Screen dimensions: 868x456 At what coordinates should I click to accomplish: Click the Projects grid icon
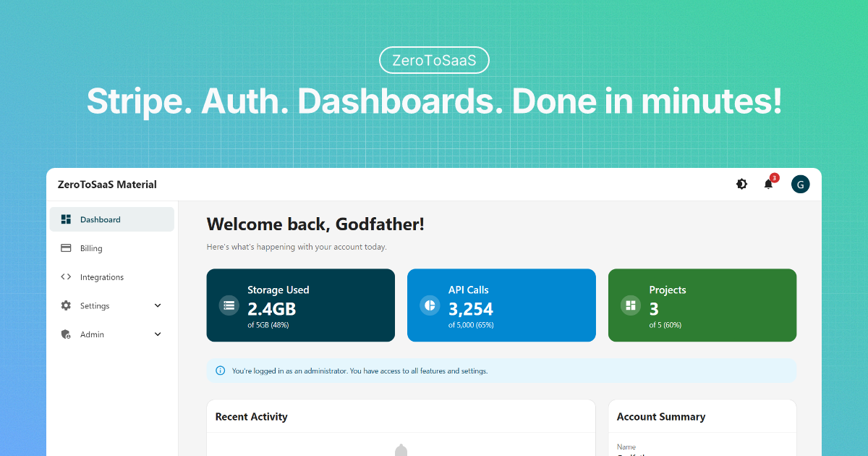coord(631,305)
